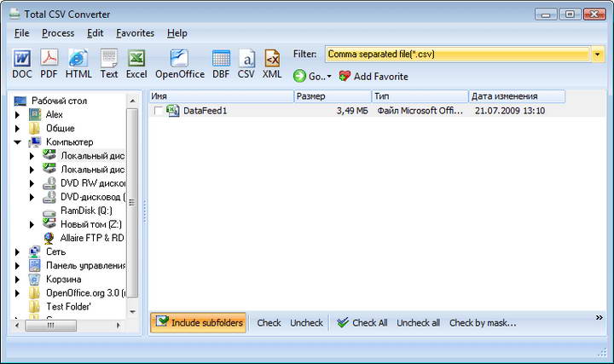Viewport: 614px width, 364px height.
Task: Click the Панель управления control panel icon
Action: click(34, 265)
